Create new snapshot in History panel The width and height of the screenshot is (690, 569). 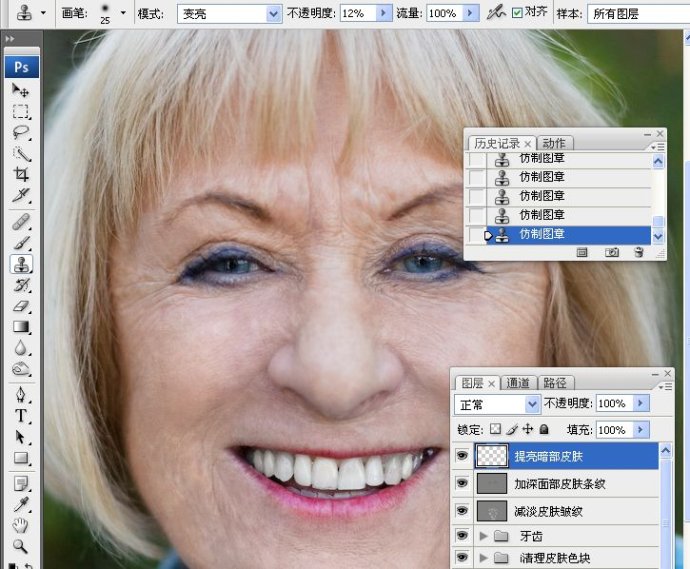pyautogui.click(x=612, y=252)
